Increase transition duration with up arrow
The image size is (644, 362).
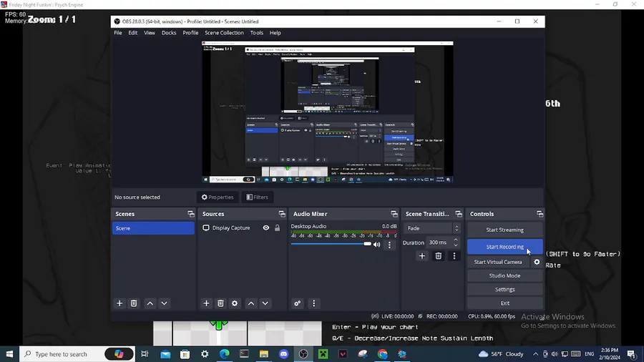coord(456,240)
